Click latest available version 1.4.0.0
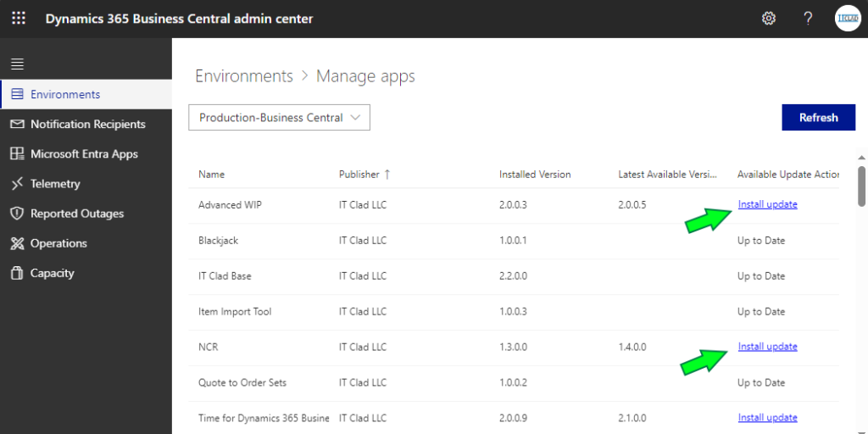 [x=632, y=347]
